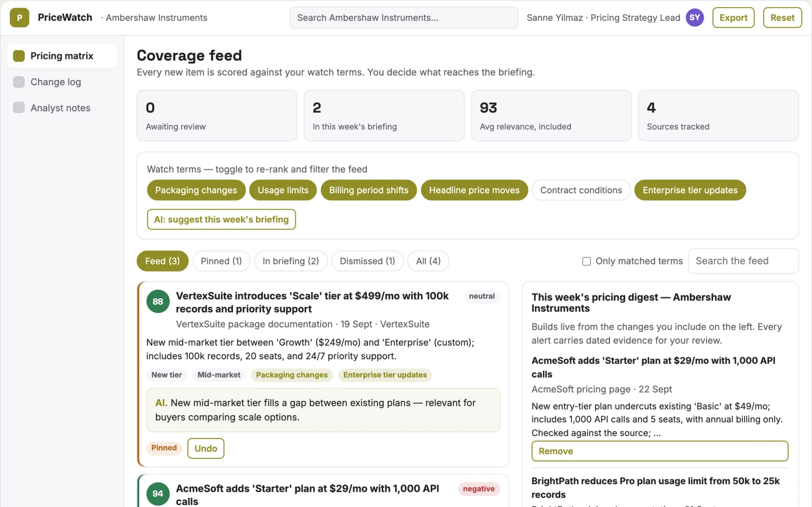Focus the Search the feed field
Image resolution: width=812 pixels, height=507 pixels.
[x=743, y=261]
